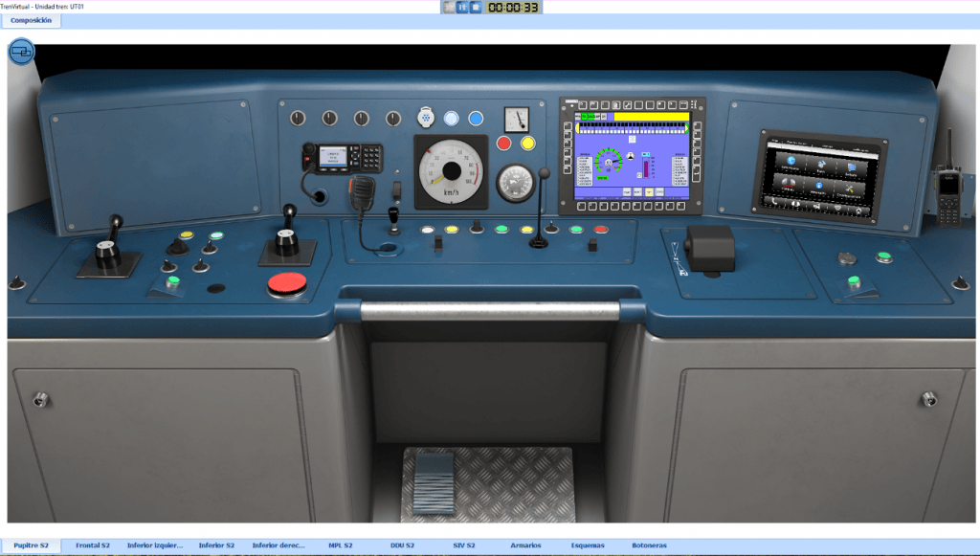Open the Botoneras tab

click(x=650, y=545)
